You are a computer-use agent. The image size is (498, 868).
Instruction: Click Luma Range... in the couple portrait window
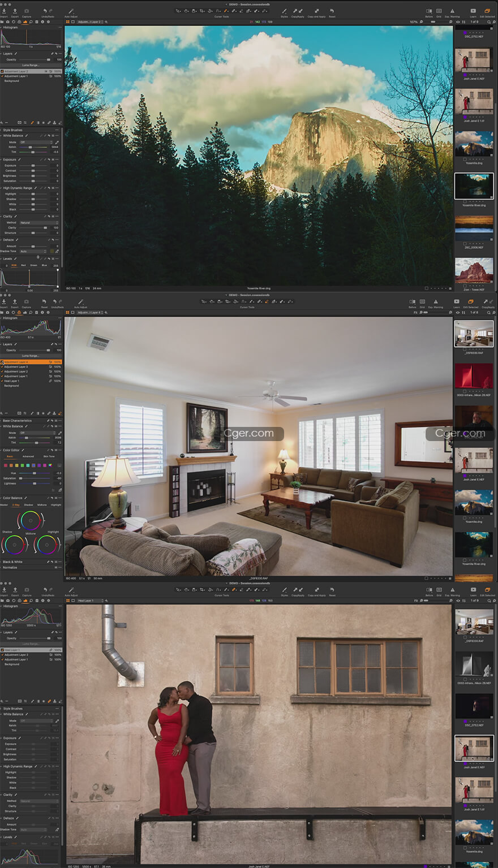[31, 644]
